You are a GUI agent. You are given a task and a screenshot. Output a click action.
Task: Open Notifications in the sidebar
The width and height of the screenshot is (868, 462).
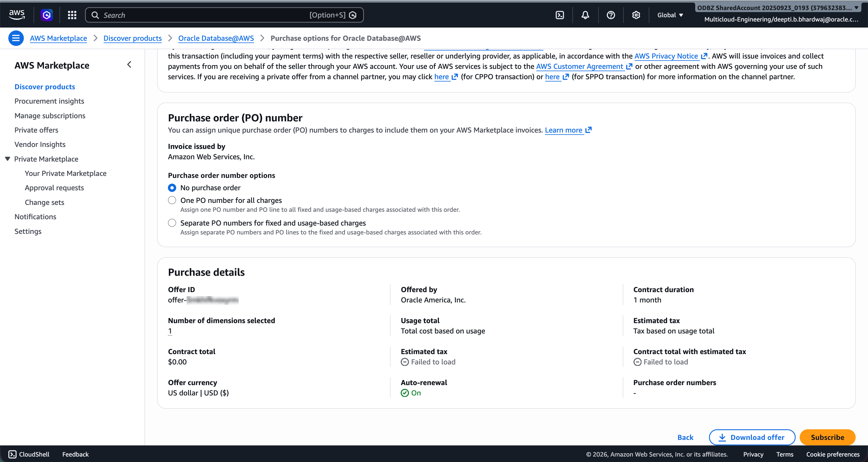[35, 217]
